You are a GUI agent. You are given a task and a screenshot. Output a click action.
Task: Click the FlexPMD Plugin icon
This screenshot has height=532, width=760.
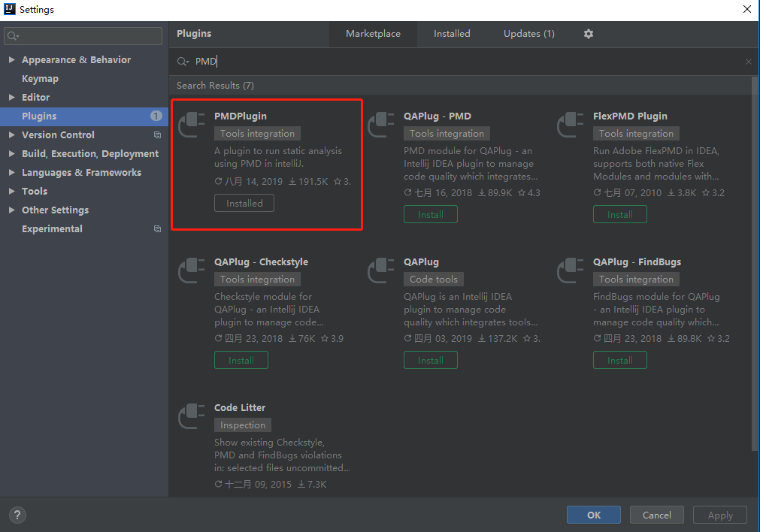(x=571, y=125)
